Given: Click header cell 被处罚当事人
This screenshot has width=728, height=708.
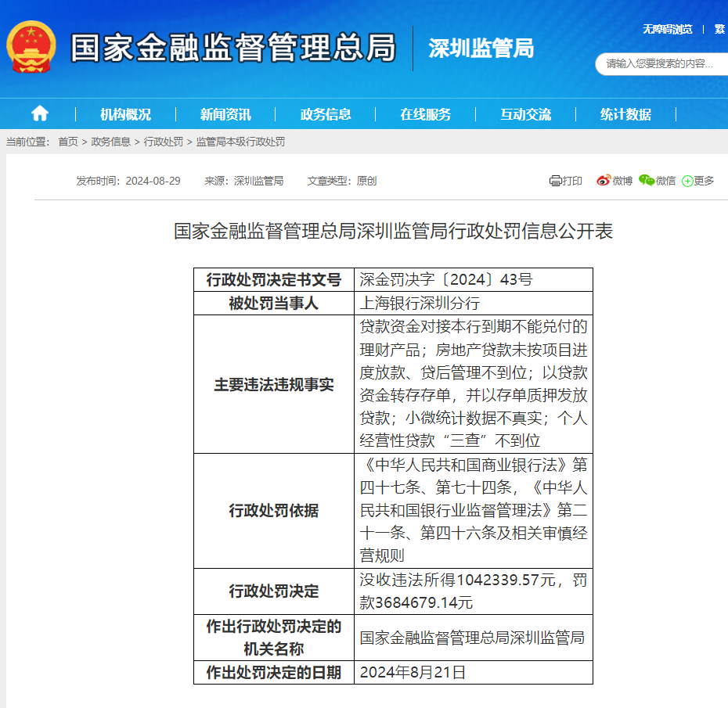Looking at the screenshot, I should click(x=274, y=304).
